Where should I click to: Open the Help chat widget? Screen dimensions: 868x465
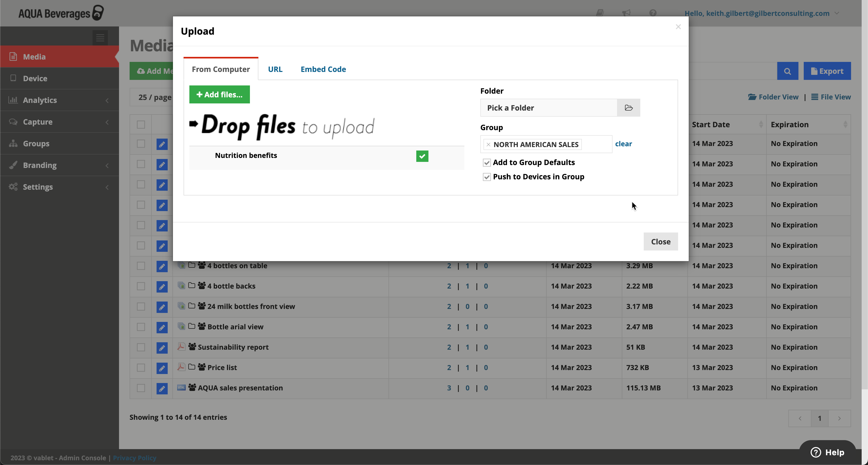pos(828,452)
